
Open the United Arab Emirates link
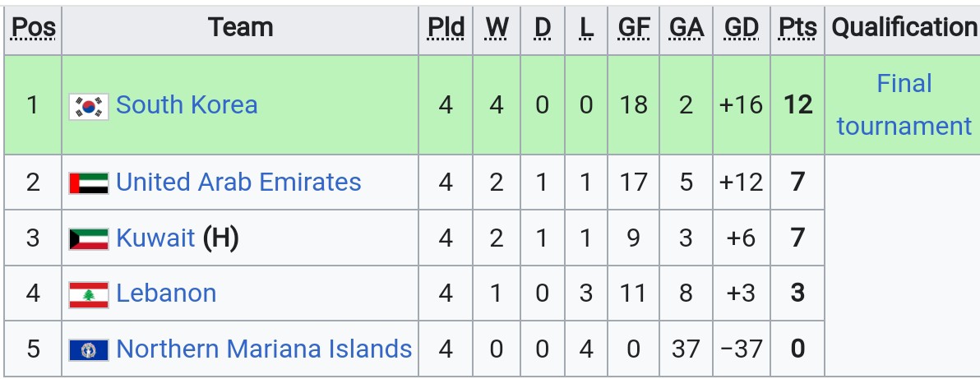tap(238, 182)
